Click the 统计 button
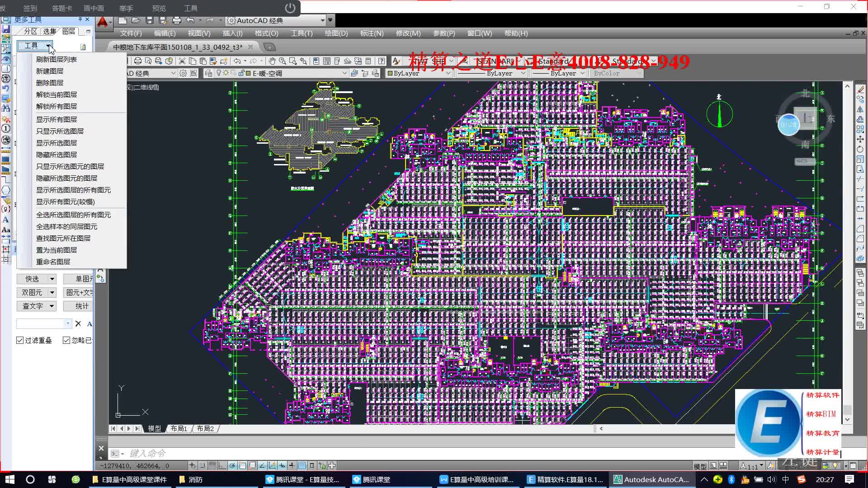The image size is (868, 488). [x=81, y=306]
